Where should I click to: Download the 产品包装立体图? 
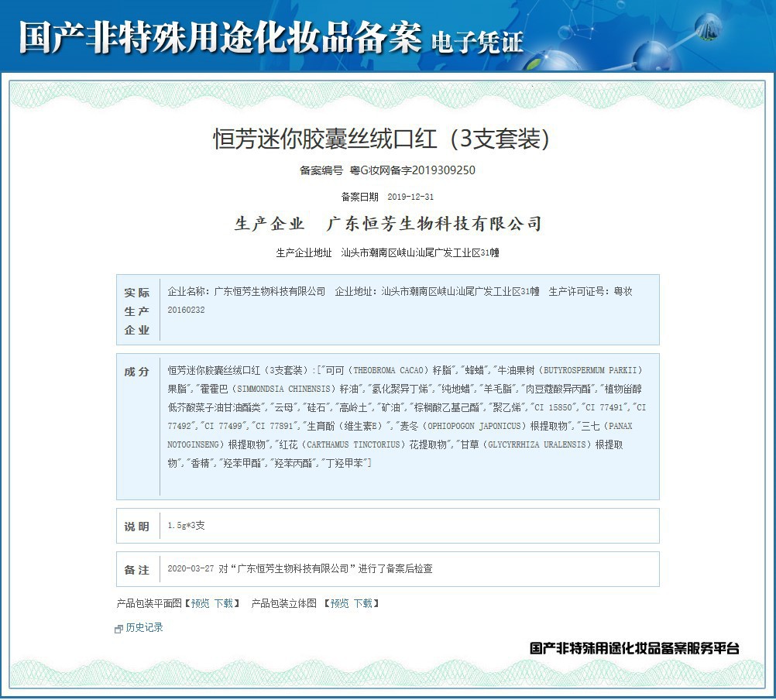pyautogui.click(x=362, y=603)
